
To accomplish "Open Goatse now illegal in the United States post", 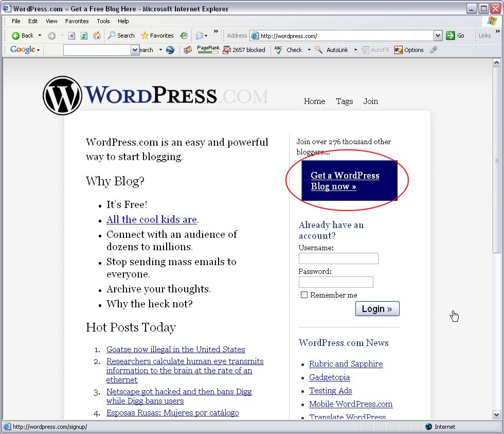I will (175, 350).
